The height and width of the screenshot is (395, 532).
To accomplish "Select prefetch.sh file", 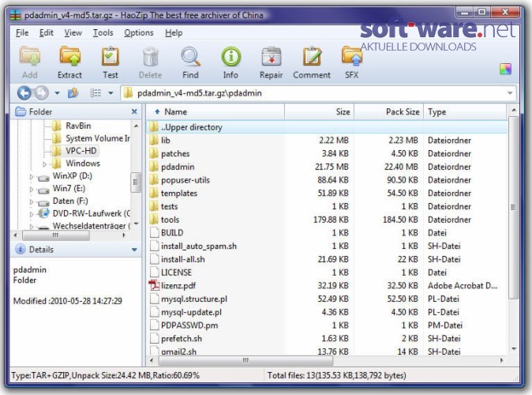I will click(x=327, y=339).
